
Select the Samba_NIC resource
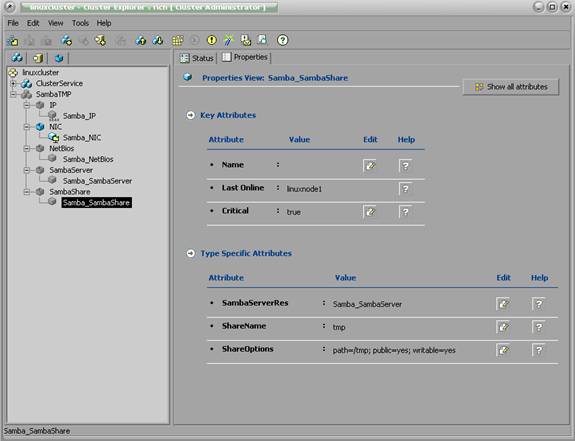pos(82,138)
